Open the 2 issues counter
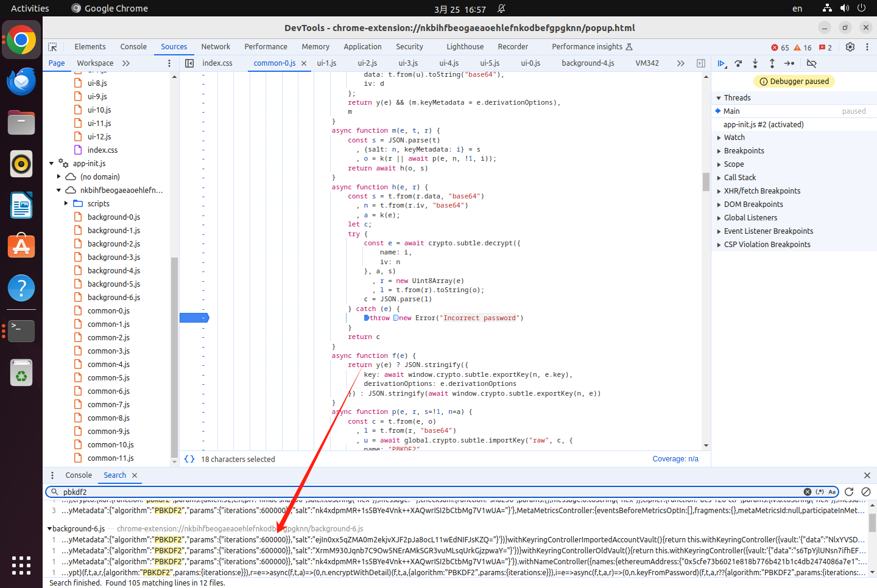Screen dimensions: 877x588 click(x=826, y=47)
